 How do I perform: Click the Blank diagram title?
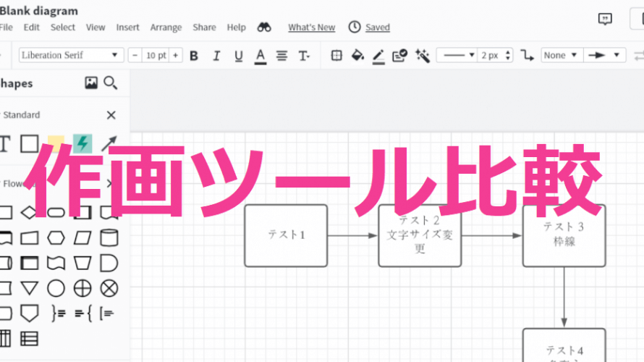pos(38,11)
